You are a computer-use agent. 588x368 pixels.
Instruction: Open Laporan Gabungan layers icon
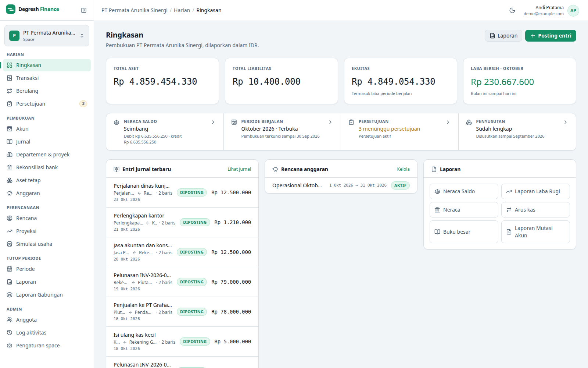[x=10, y=295]
